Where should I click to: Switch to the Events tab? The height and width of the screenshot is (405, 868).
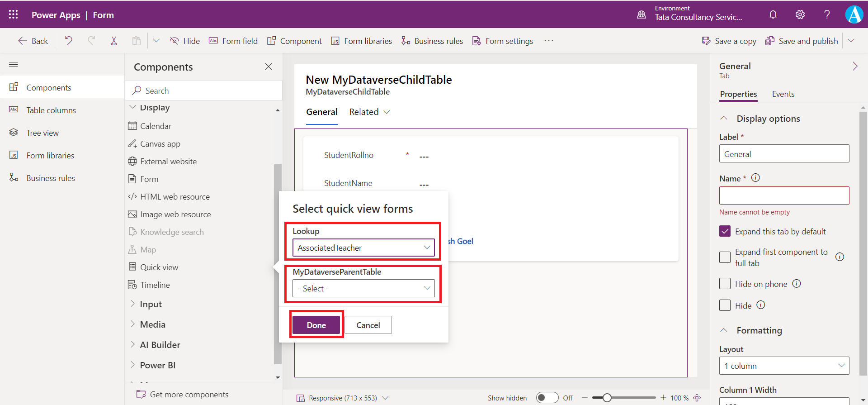783,94
